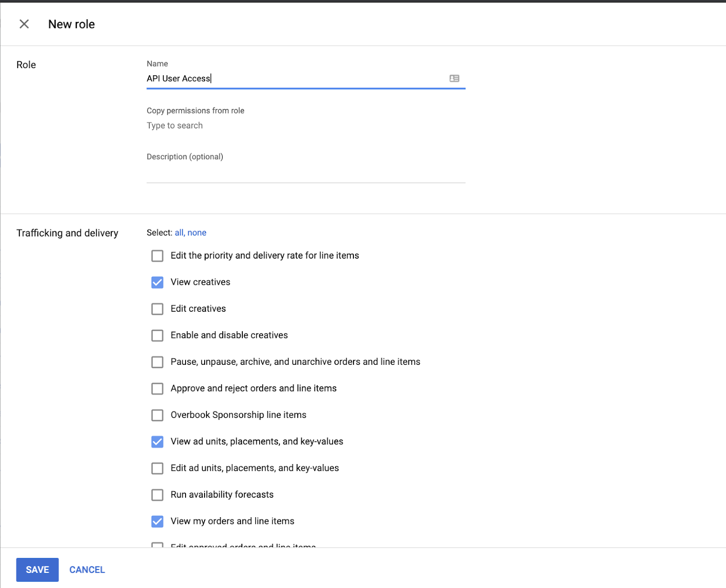Check Run availability forecasts box
Viewport: 726px width, 588px height.
157,495
